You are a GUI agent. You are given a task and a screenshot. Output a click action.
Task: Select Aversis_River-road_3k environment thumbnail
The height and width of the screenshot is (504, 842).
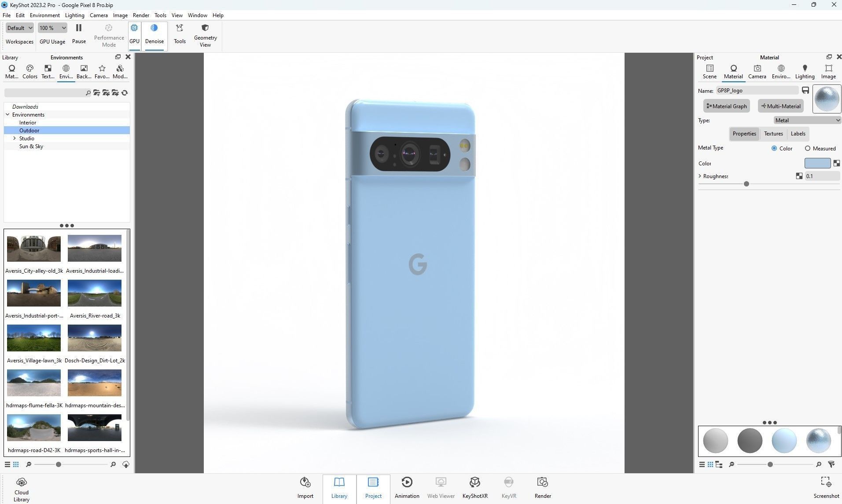click(x=95, y=293)
